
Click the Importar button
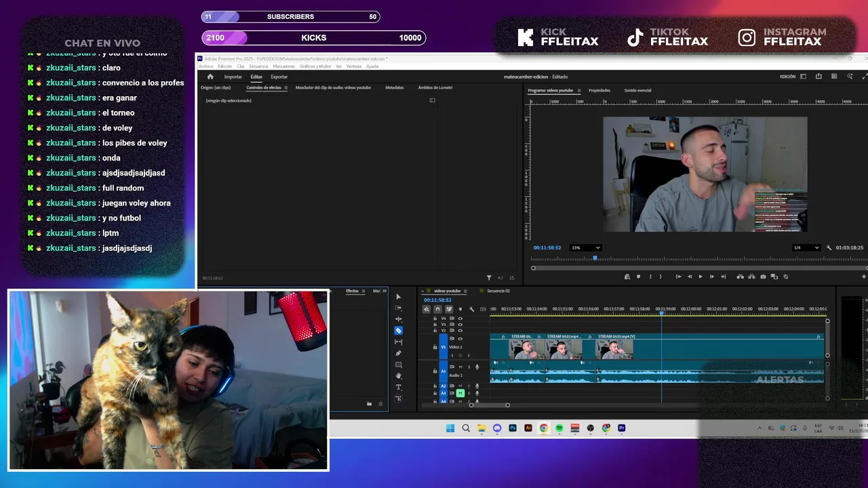tap(233, 77)
